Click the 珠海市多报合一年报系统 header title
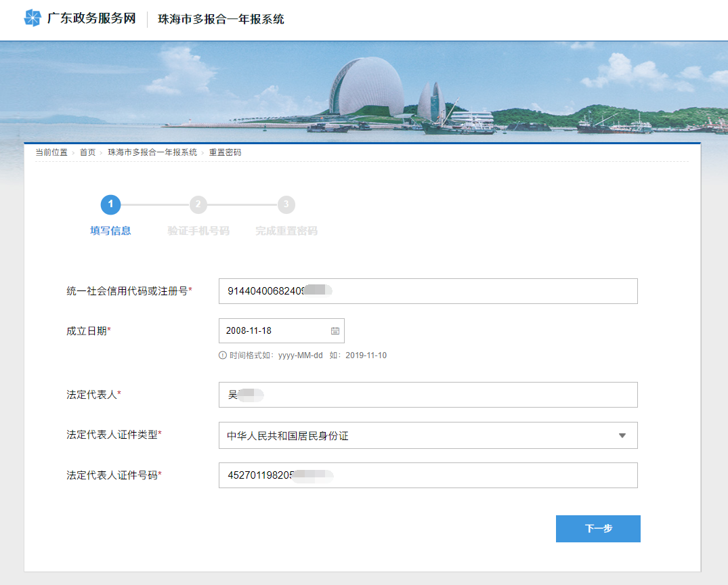 point(221,19)
